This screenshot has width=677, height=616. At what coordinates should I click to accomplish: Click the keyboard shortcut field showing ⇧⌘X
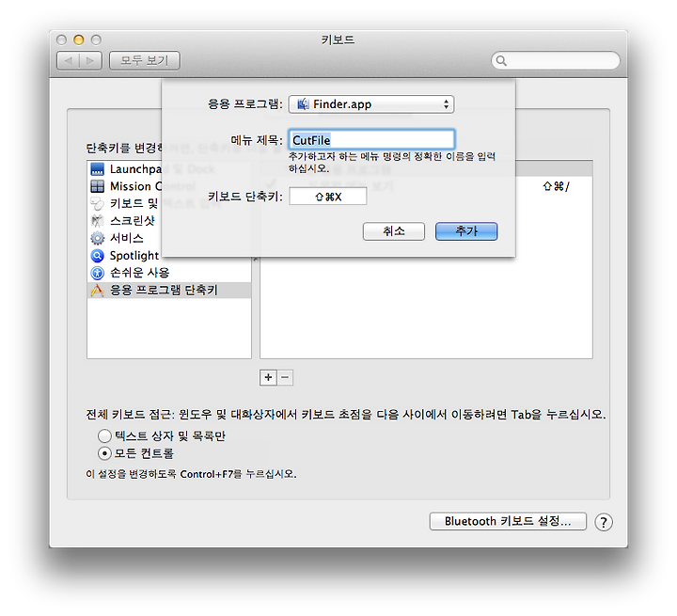pos(328,197)
